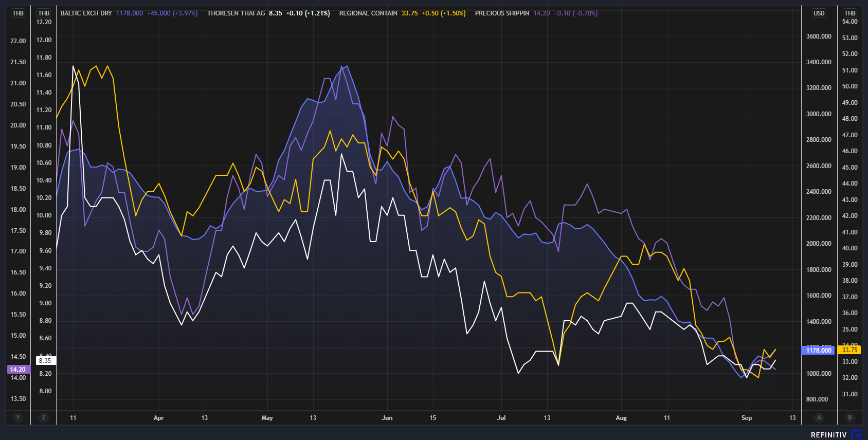Click the second THB badge beside legend
The width and height of the screenshot is (868, 440).
(44, 13)
